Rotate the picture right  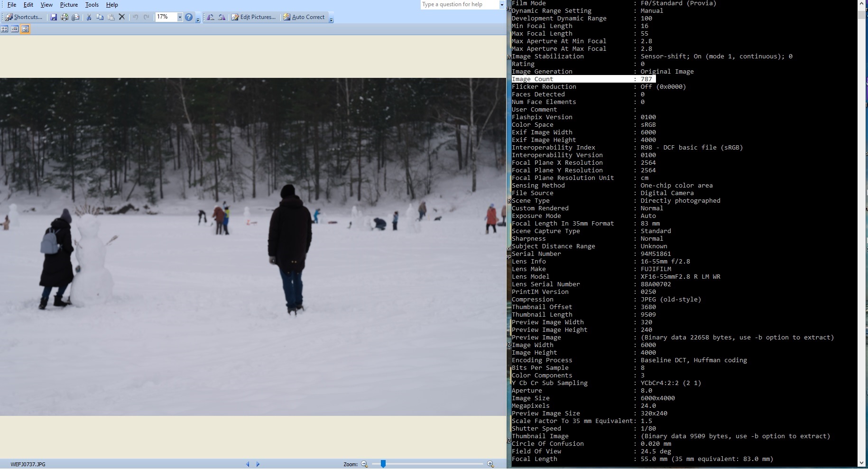coord(221,17)
